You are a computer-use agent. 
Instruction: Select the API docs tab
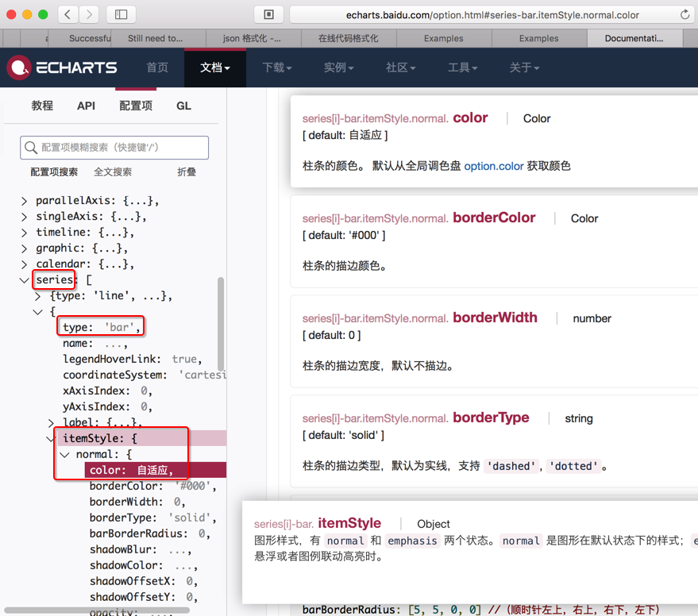[x=86, y=106]
